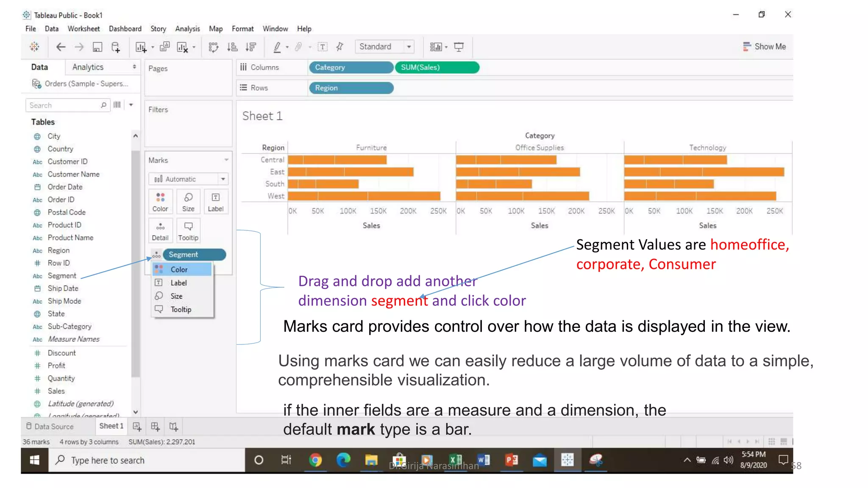Click the Duplicate sheet icon

tap(165, 47)
